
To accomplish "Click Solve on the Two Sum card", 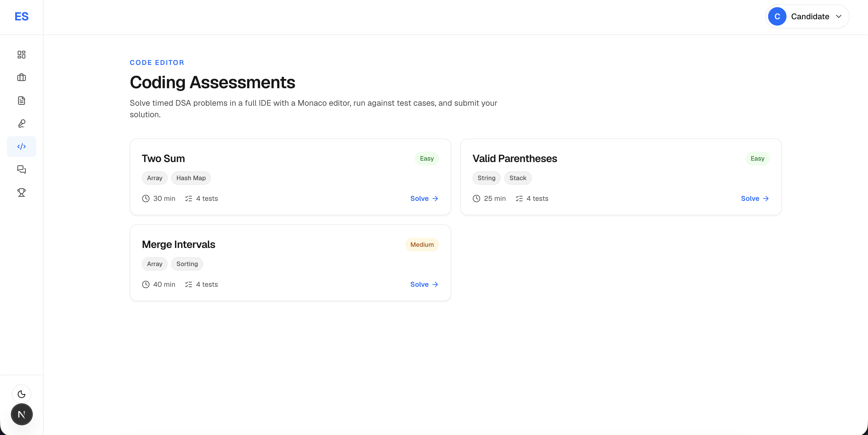I will (424, 199).
